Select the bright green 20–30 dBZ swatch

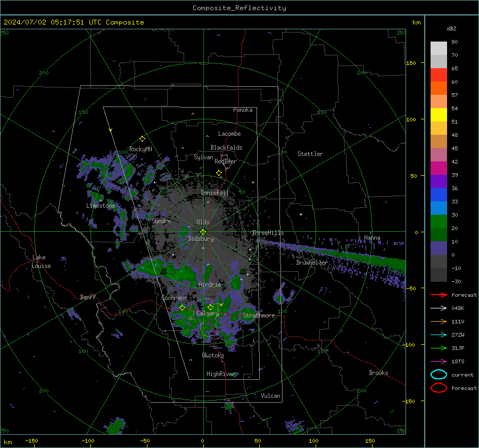pos(439,222)
